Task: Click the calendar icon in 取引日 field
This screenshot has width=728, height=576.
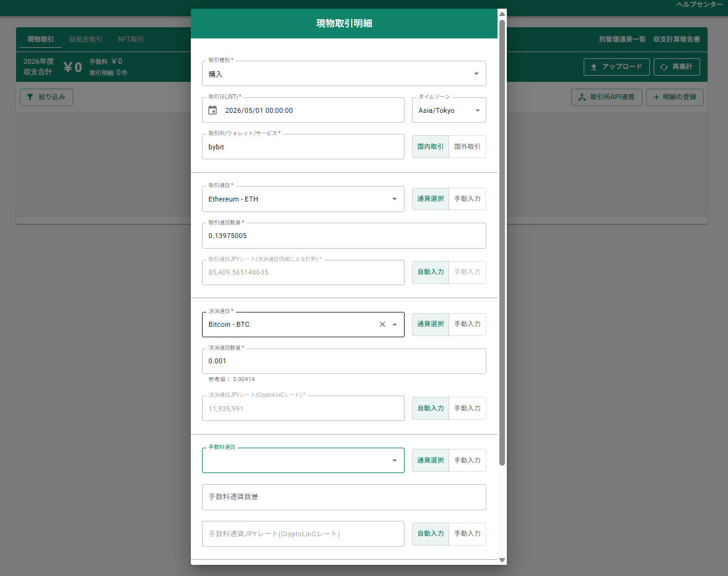Action: pos(213,110)
